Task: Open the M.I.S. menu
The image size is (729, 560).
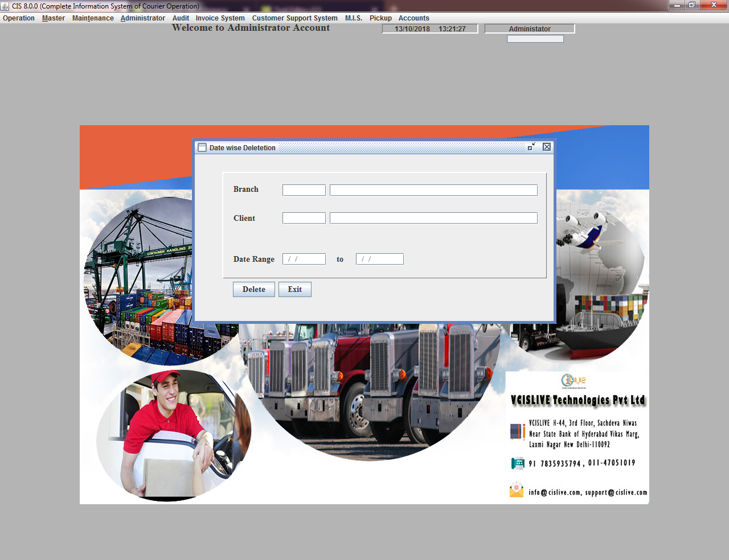Action: click(354, 18)
